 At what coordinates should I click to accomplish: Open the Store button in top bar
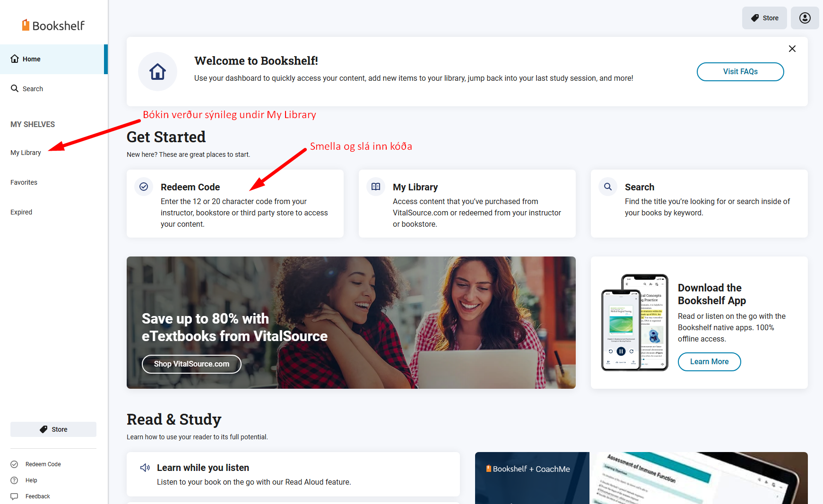click(764, 18)
